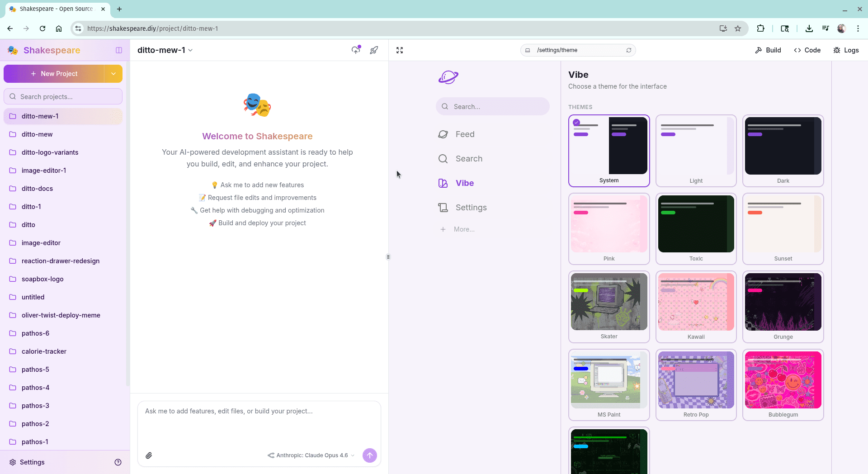Refresh the preview URL
The width and height of the screenshot is (868, 474).
pos(629,50)
